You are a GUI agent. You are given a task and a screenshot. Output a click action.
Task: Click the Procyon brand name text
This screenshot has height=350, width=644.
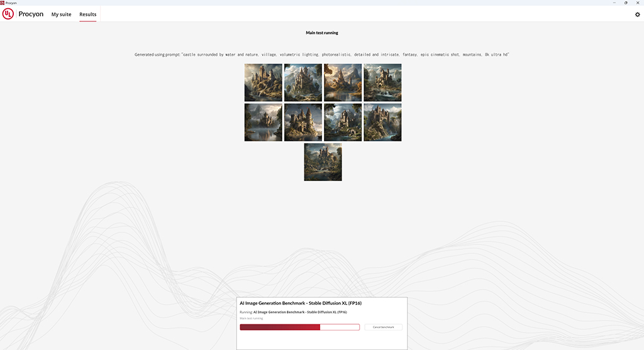(x=31, y=14)
